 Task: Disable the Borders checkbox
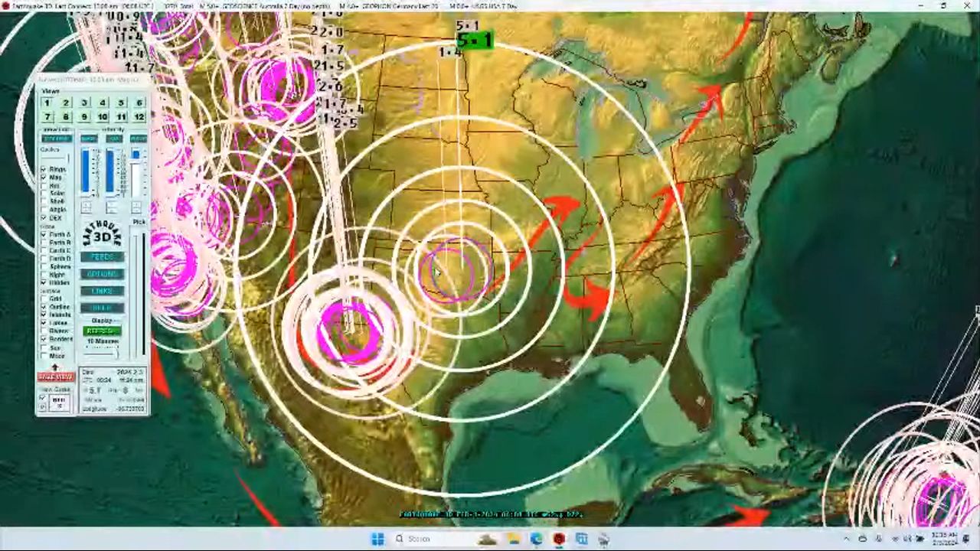coord(44,339)
